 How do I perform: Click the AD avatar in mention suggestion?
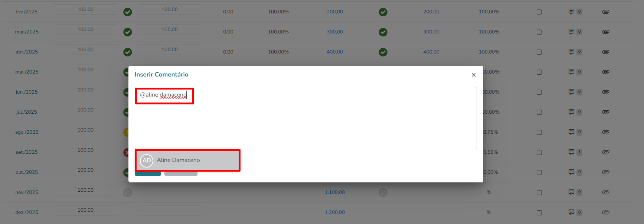click(x=147, y=160)
